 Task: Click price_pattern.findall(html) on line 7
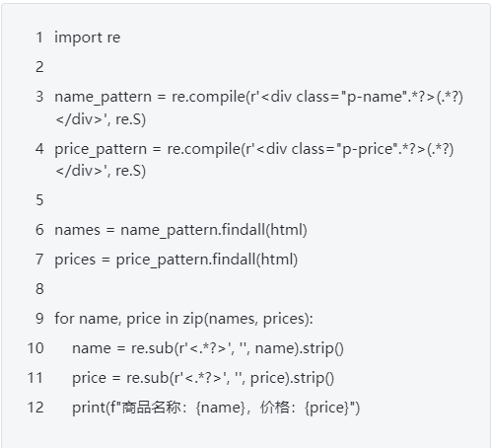click(x=207, y=260)
